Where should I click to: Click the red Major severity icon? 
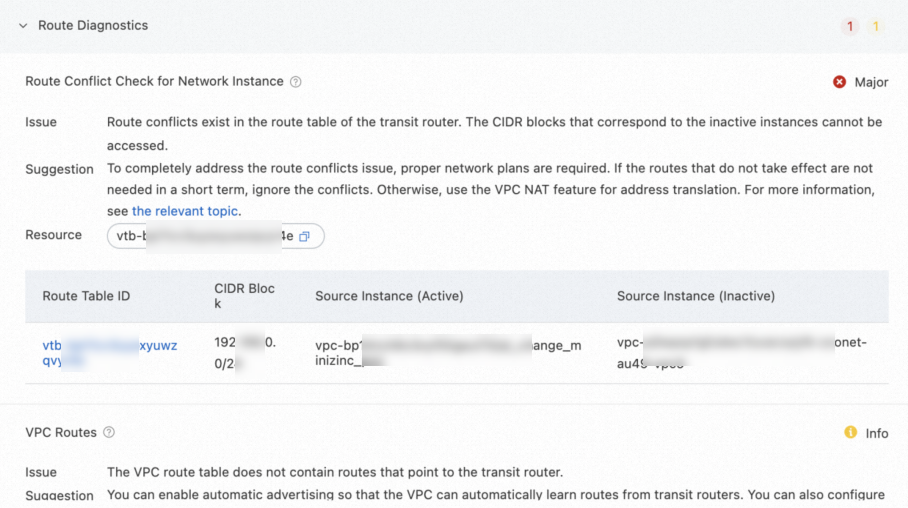point(840,82)
